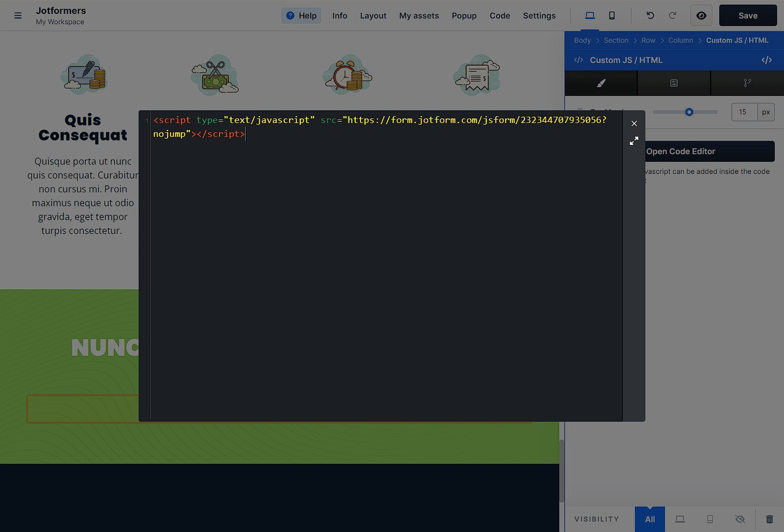Undo the last action
Image resolution: width=784 pixels, height=532 pixels.
point(651,16)
